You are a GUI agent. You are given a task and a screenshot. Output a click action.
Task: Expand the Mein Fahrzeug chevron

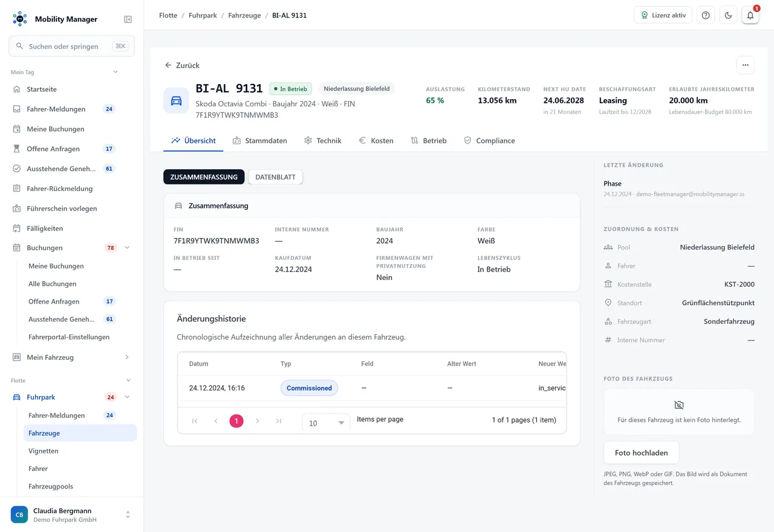coord(127,357)
